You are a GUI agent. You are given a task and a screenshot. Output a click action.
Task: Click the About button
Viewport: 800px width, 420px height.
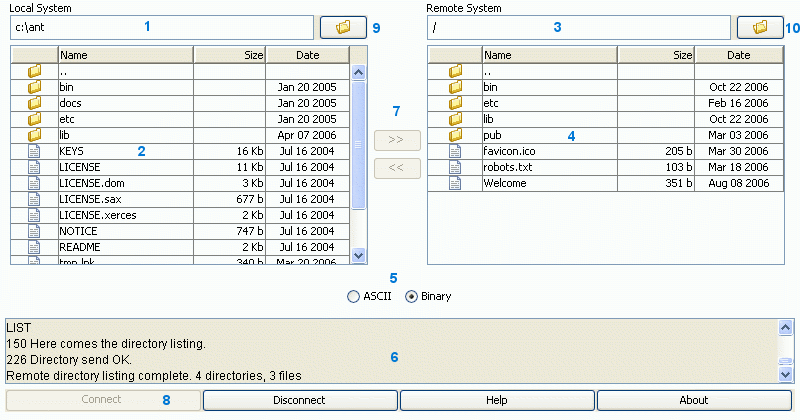point(693,400)
